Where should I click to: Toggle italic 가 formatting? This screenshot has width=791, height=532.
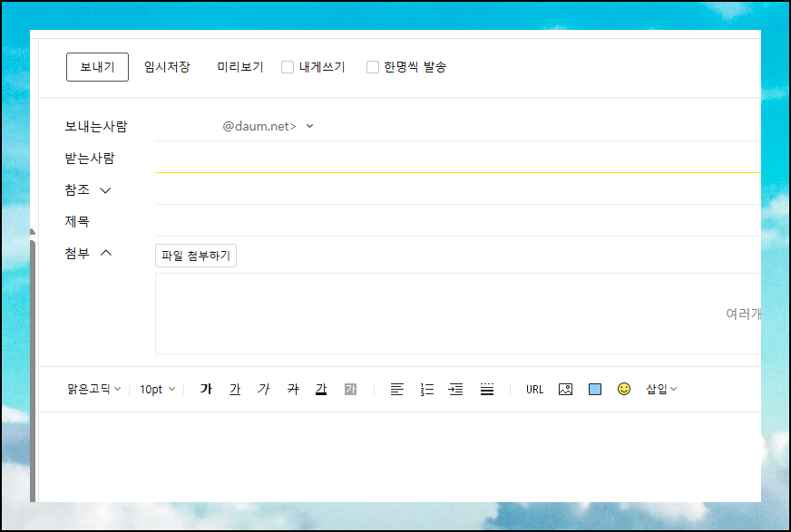coord(263,389)
